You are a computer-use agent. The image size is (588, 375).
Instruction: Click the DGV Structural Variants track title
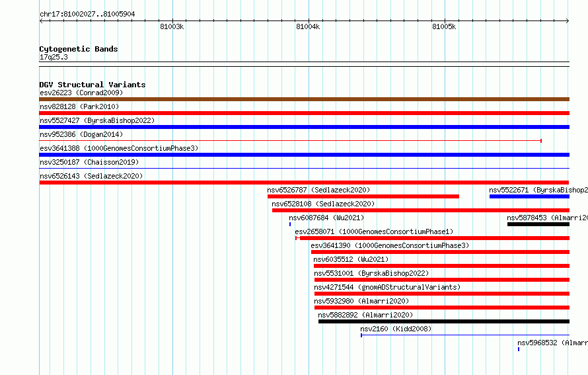[x=92, y=85]
